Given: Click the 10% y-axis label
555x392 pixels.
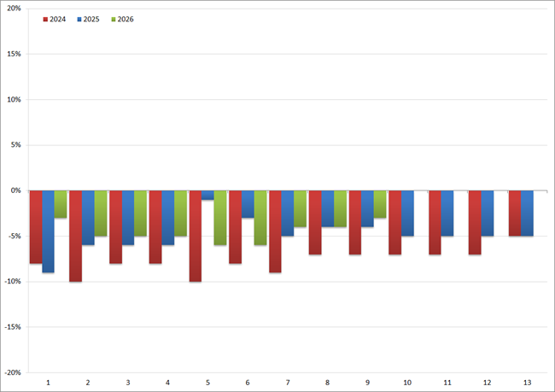Looking at the screenshot, I should [15, 100].
